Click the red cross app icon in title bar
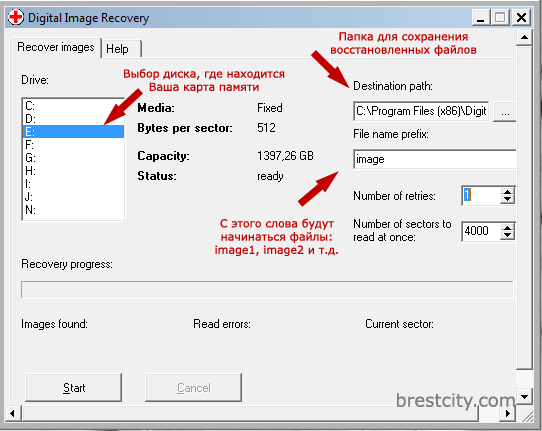The image size is (542, 431). (16, 17)
